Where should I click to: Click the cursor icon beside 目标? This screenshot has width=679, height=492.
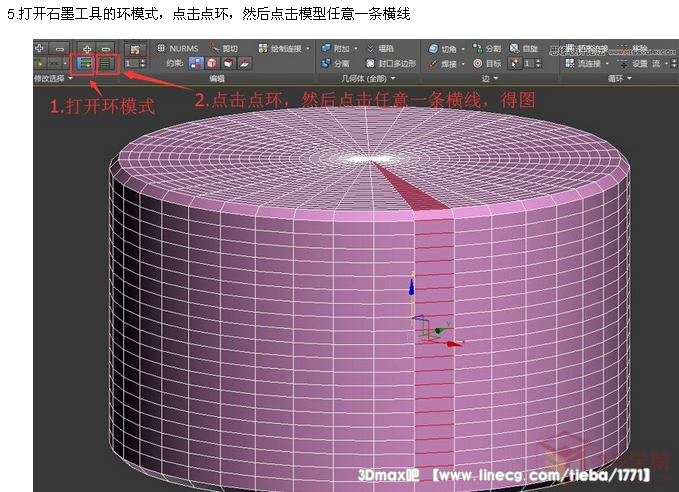515,63
